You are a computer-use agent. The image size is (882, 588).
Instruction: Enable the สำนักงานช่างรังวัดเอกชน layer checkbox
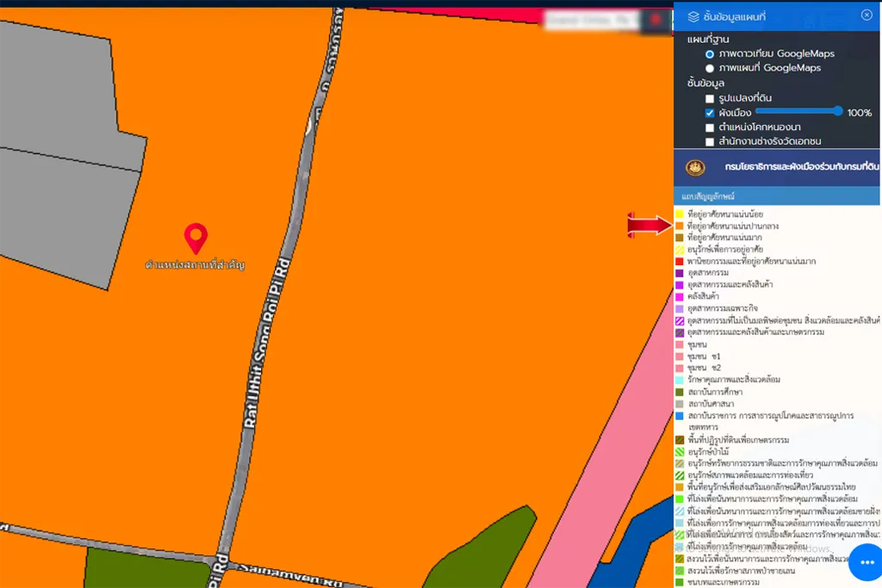(x=710, y=142)
